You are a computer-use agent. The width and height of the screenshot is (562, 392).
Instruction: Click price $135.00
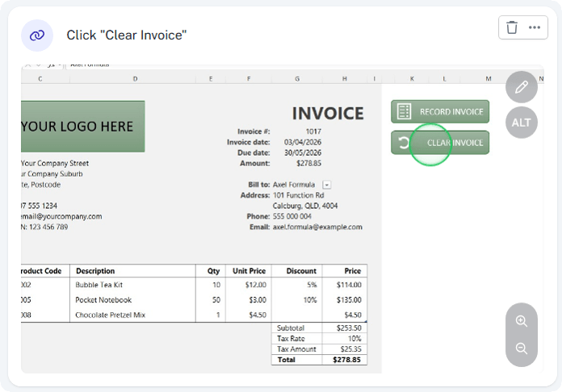(349, 300)
